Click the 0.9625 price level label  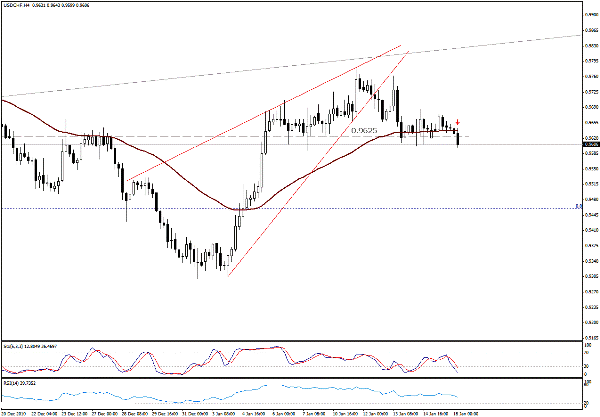[364, 130]
